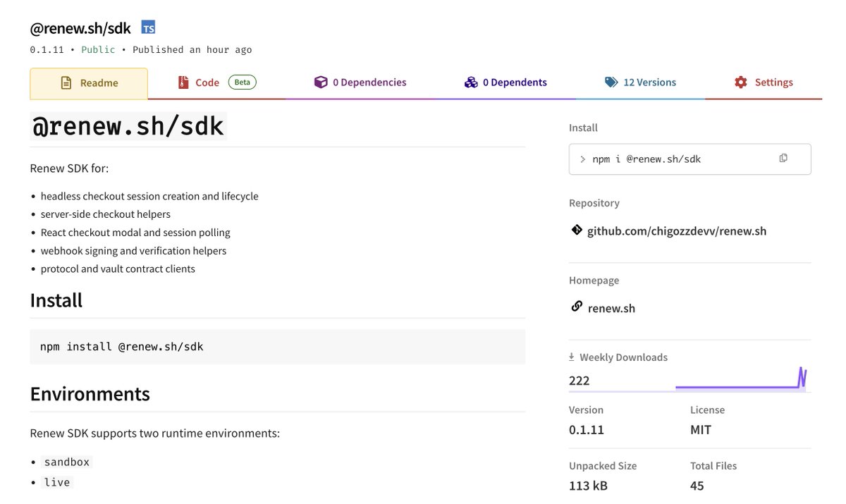Click 'Renew SDK for:' text
The image size is (846, 504).
tap(69, 168)
